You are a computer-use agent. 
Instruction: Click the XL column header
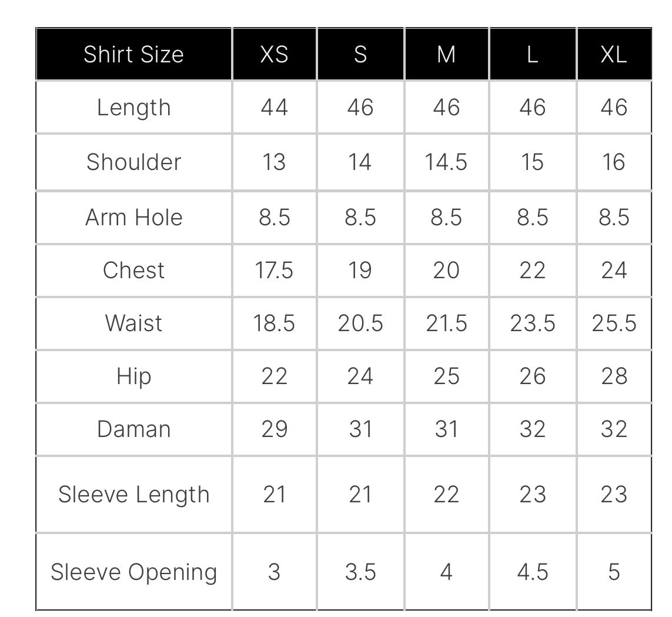pyautogui.click(x=614, y=54)
